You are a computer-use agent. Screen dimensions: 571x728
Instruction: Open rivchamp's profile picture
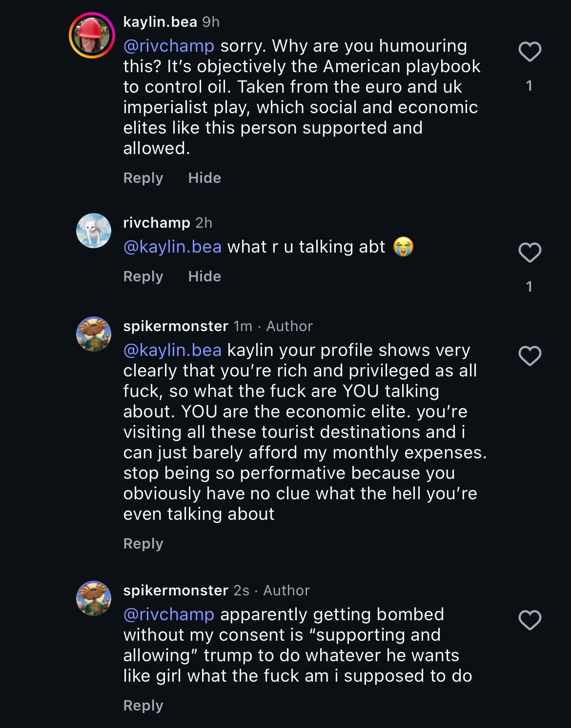94,231
